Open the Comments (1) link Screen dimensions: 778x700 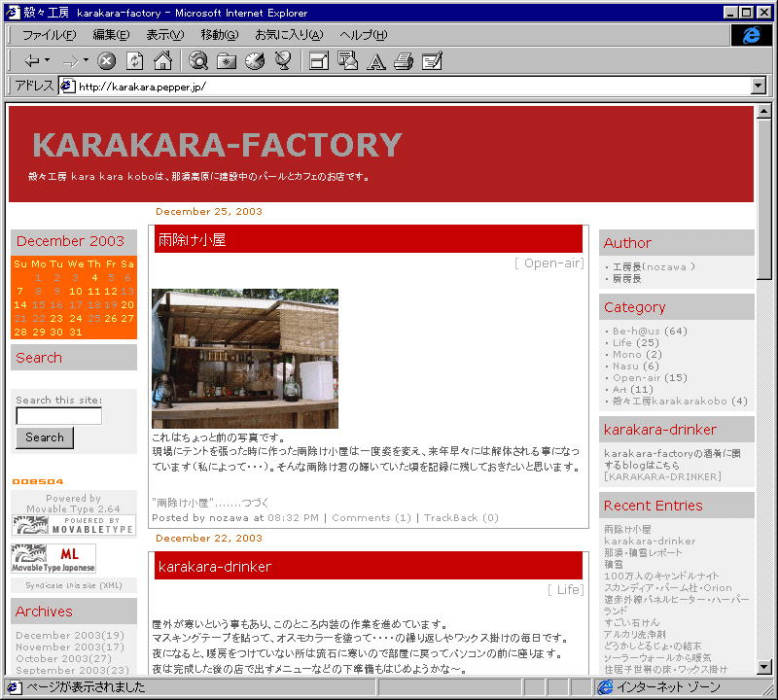point(371,518)
